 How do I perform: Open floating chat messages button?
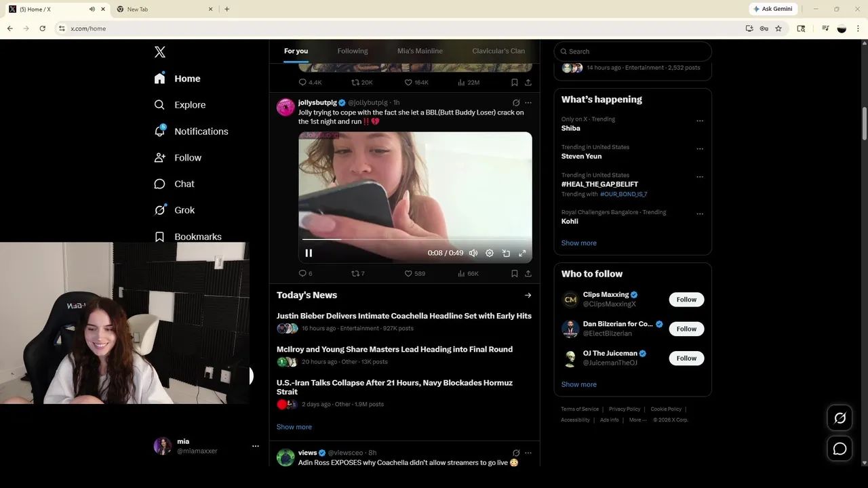click(840, 449)
